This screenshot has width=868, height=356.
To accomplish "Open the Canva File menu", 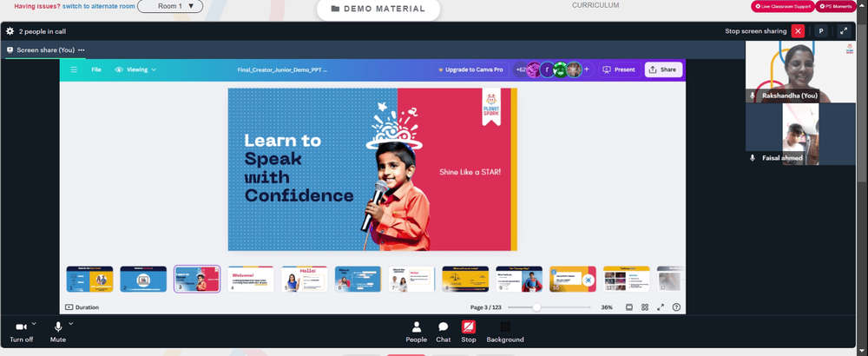I will [96, 69].
